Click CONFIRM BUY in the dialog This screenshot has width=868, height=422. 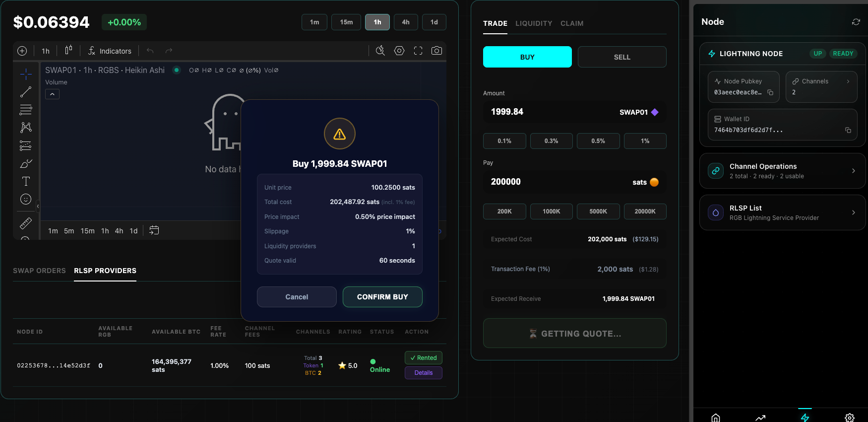pos(382,297)
